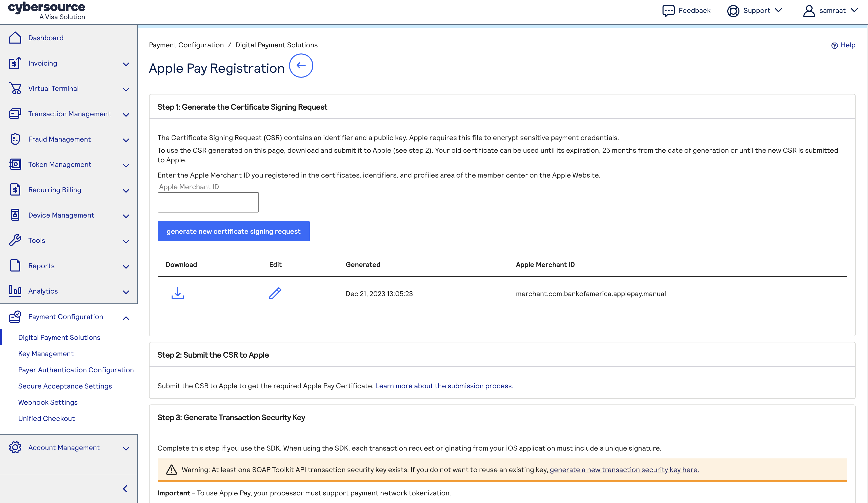Collapse the sidebar with left chevron
868x503 pixels.
[125, 489]
